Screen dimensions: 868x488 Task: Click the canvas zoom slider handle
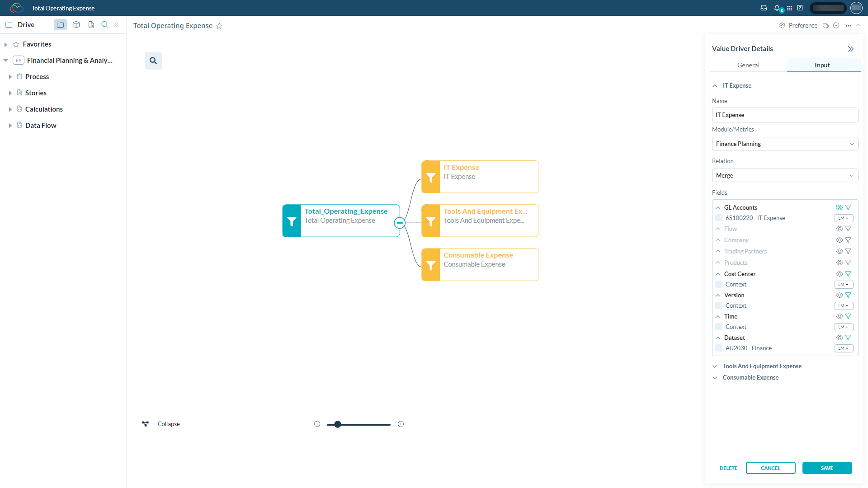338,424
